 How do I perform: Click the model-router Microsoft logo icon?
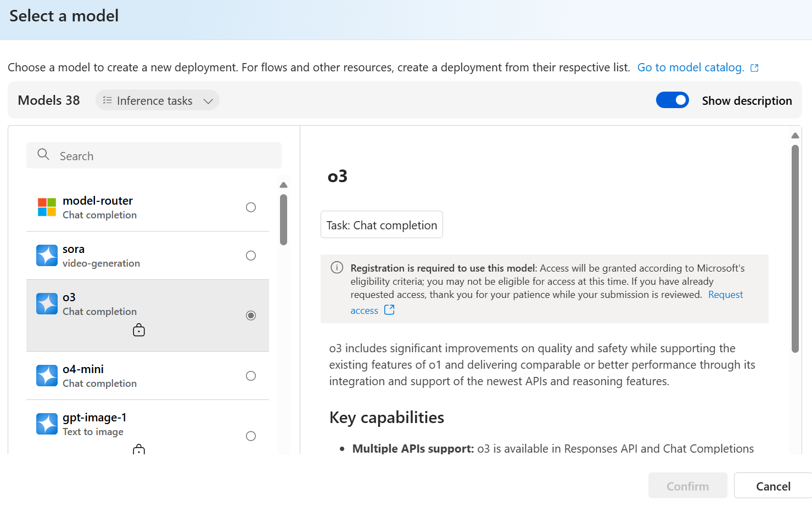click(x=47, y=207)
